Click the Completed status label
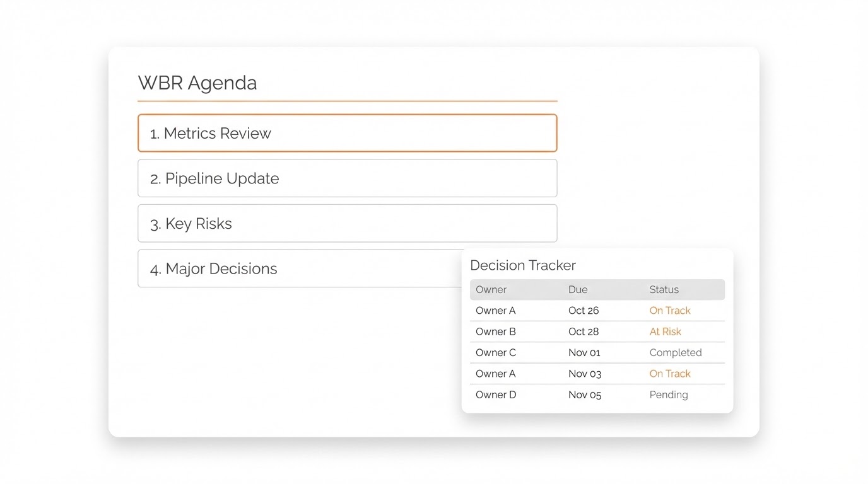Image resolution: width=868 pixels, height=484 pixels. click(x=676, y=353)
